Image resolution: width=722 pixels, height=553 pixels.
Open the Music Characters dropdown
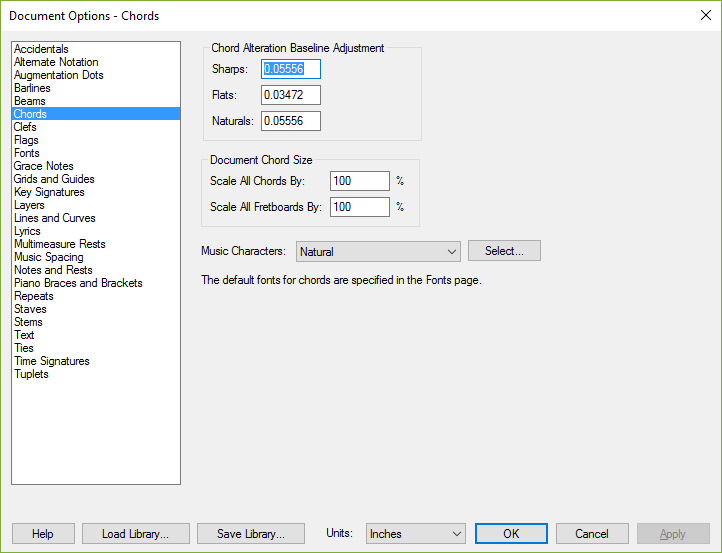coord(378,251)
